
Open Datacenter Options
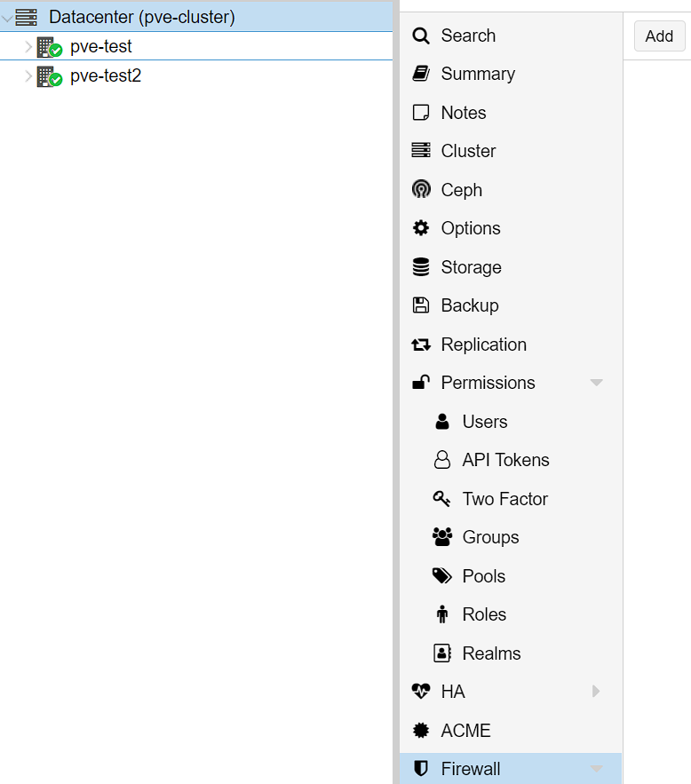471,228
